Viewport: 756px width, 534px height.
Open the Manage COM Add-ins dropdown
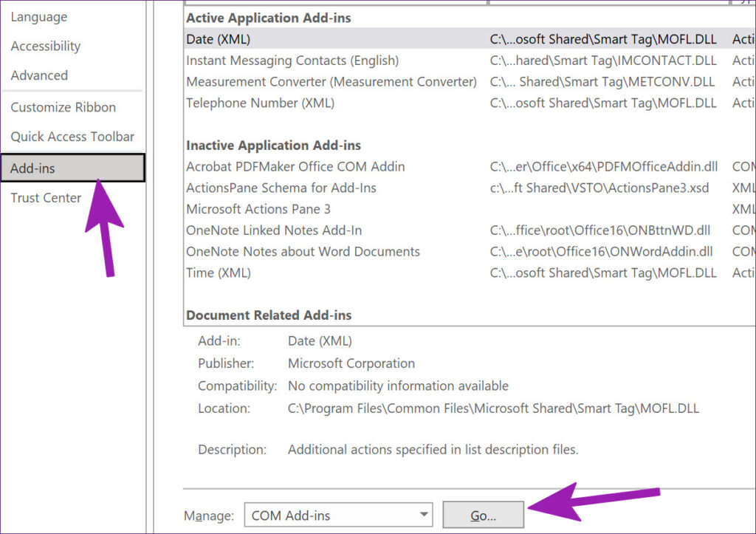point(338,516)
